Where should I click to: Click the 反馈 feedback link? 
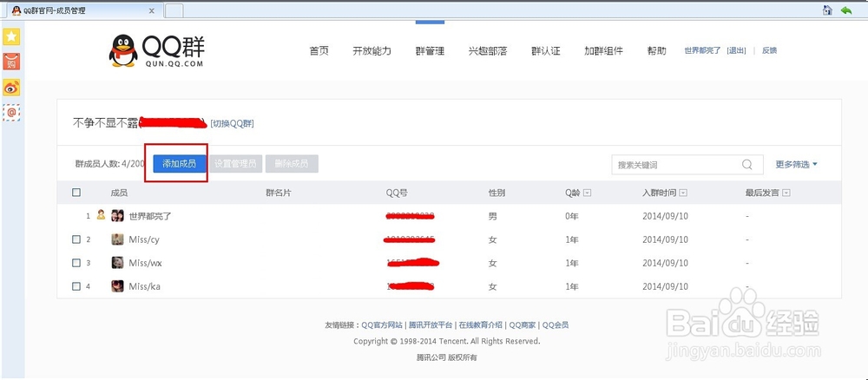pos(769,50)
